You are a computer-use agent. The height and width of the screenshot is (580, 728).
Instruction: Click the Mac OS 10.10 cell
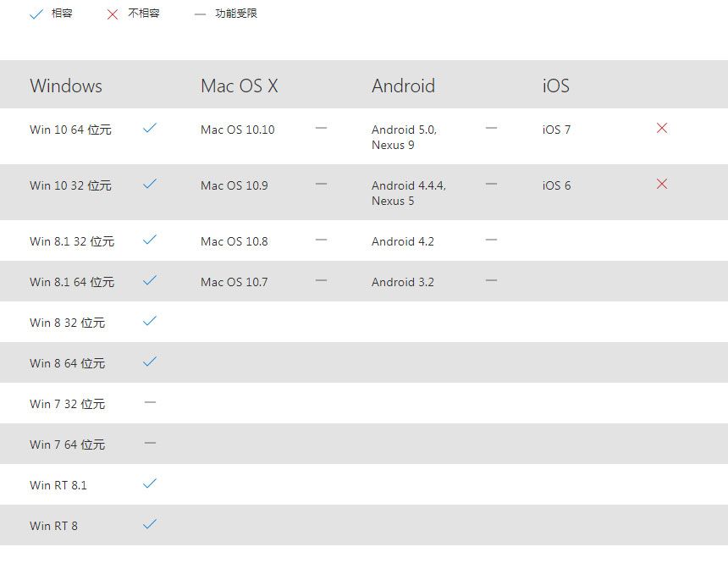pyautogui.click(x=238, y=130)
